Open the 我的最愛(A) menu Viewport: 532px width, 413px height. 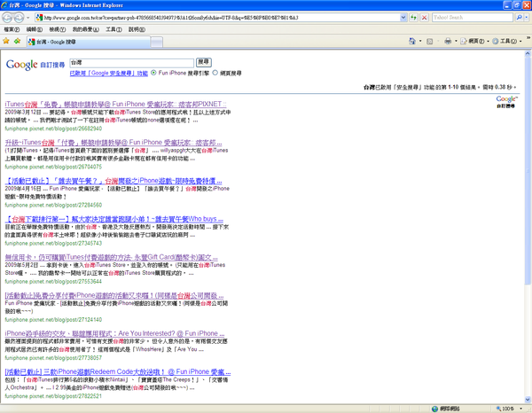85,29
